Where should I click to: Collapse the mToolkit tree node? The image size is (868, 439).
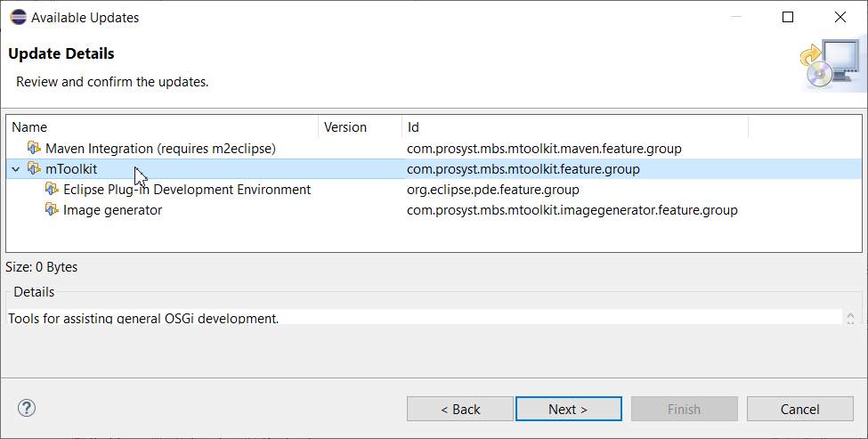(x=15, y=169)
